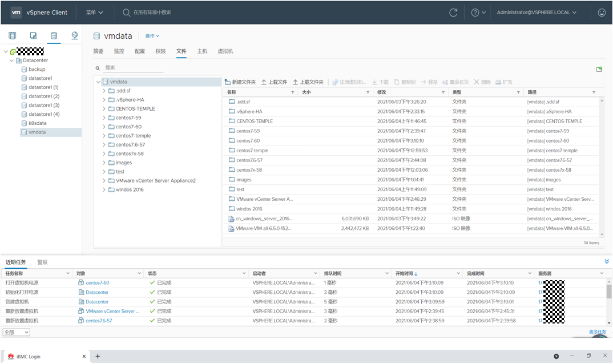
Task: Select the VMware-VIM-all-6.5.0 ISO file row
Action: 410,228
